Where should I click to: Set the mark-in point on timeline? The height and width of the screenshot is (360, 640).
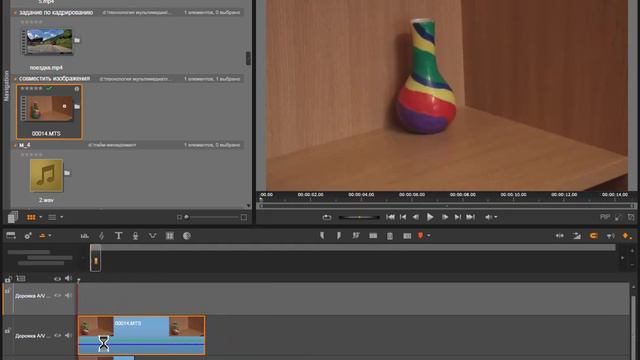(x=322, y=236)
